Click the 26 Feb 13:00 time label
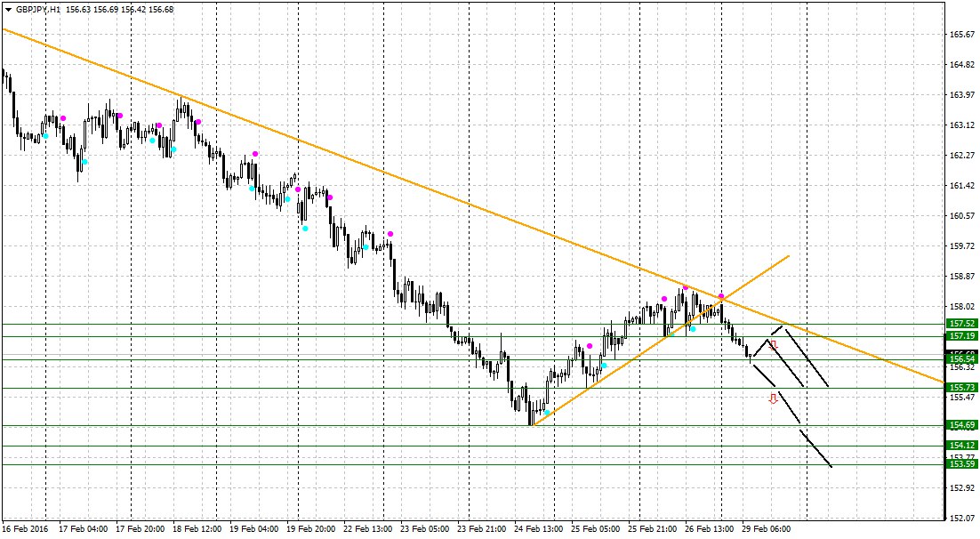Image resolution: width=980 pixels, height=539 pixels. 710,529
